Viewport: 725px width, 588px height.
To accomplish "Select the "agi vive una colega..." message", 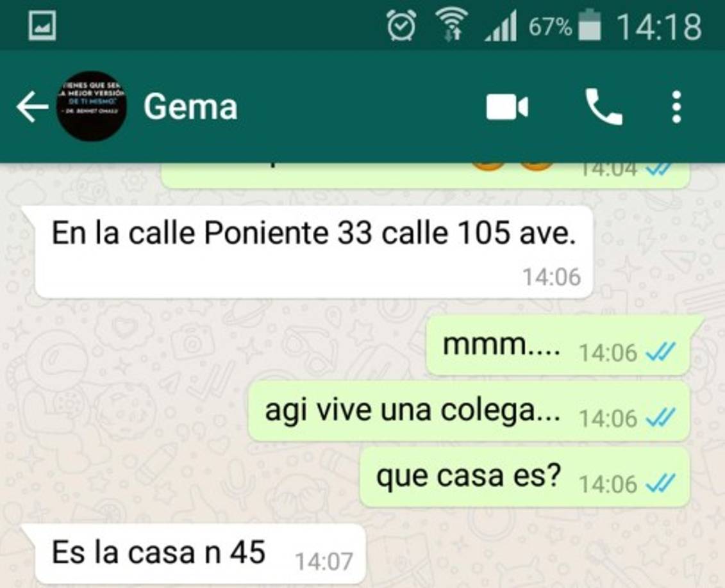I will 469,411.
